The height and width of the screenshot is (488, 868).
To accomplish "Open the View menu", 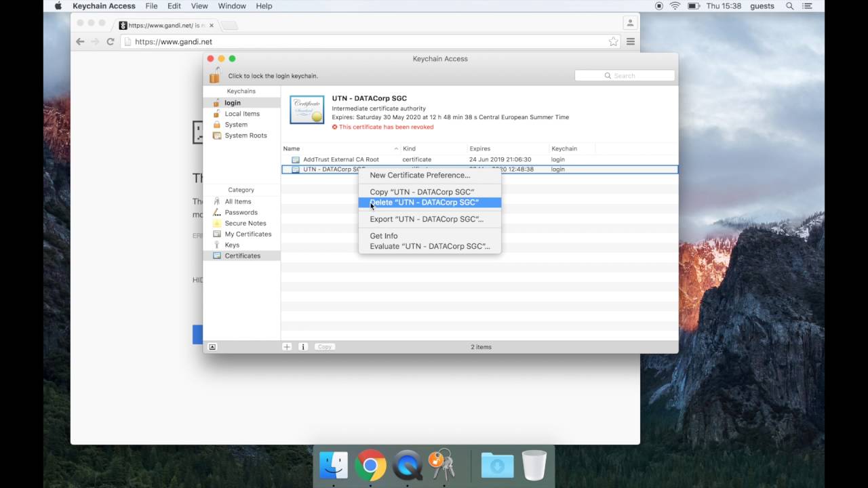I will click(x=199, y=6).
